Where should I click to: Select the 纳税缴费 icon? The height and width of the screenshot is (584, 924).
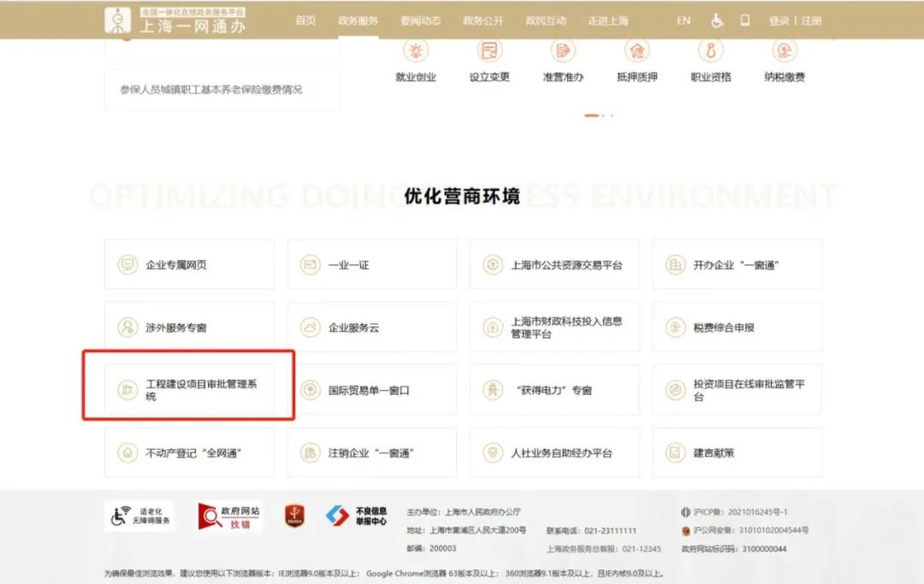click(x=784, y=51)
